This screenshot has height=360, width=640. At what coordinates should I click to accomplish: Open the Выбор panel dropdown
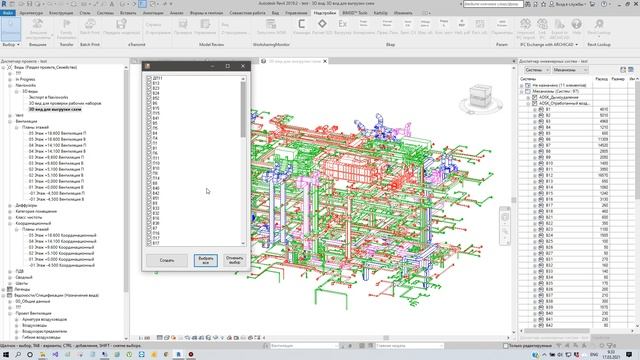[x=11, y=44]
